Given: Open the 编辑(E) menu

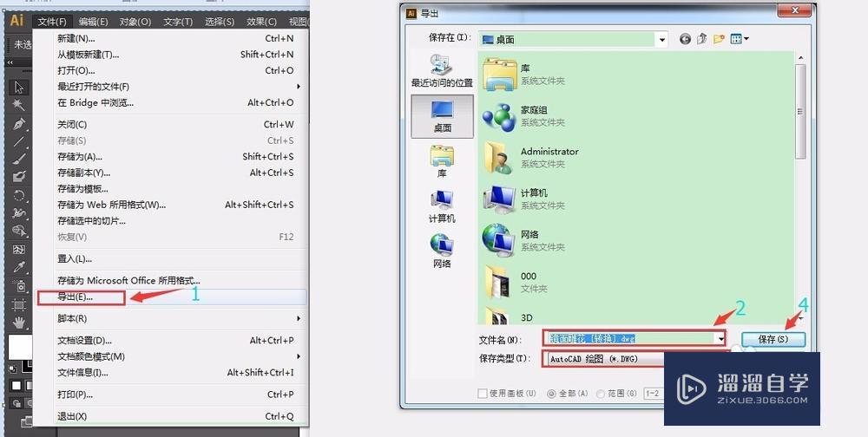Looking at the screenshot, I should coord(93,22).
